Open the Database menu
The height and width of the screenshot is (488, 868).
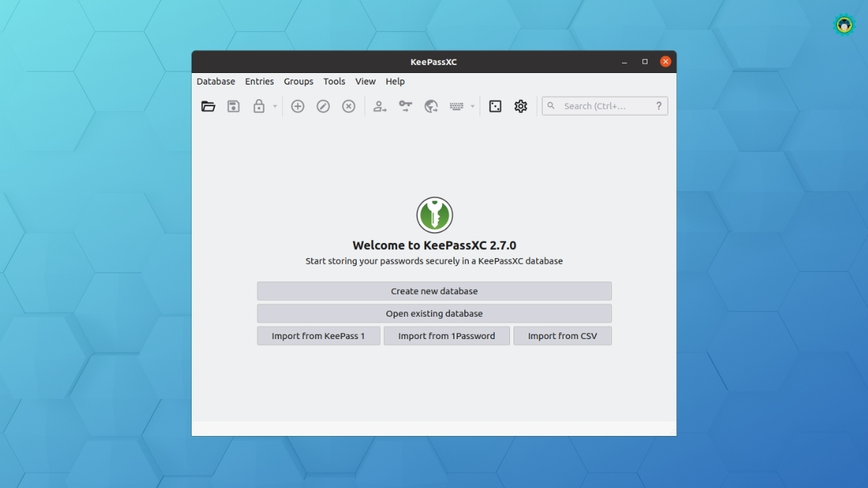point(216,82)
